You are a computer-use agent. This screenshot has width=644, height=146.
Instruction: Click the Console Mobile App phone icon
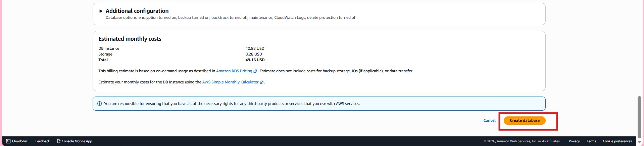click(x=59, y=141)
